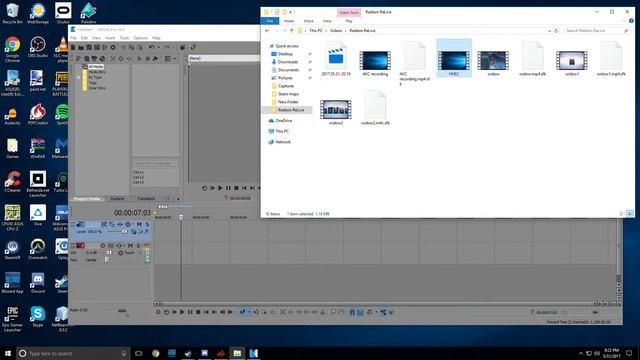Click Play in the timeline transport bar
This screenshot has width=640, height=360.
(182, 312)
